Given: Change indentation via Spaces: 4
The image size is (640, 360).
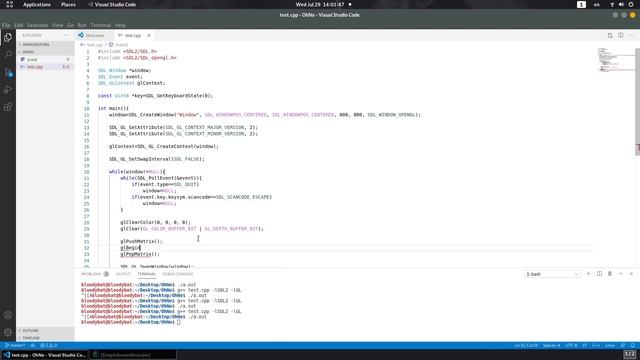Looking at the screenshot, I should click(551, 345).
